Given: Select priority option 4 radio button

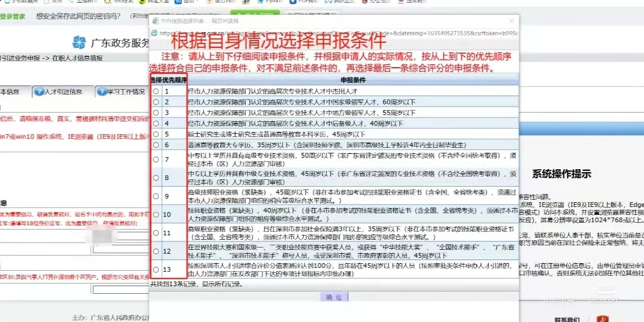Looking at the screenshot, I should click(156, 123).
